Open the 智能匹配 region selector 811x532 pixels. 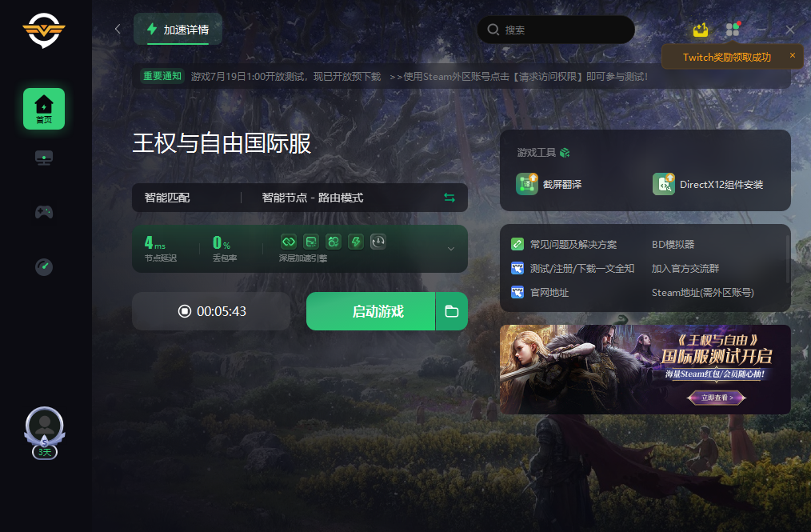pos(167,198)
